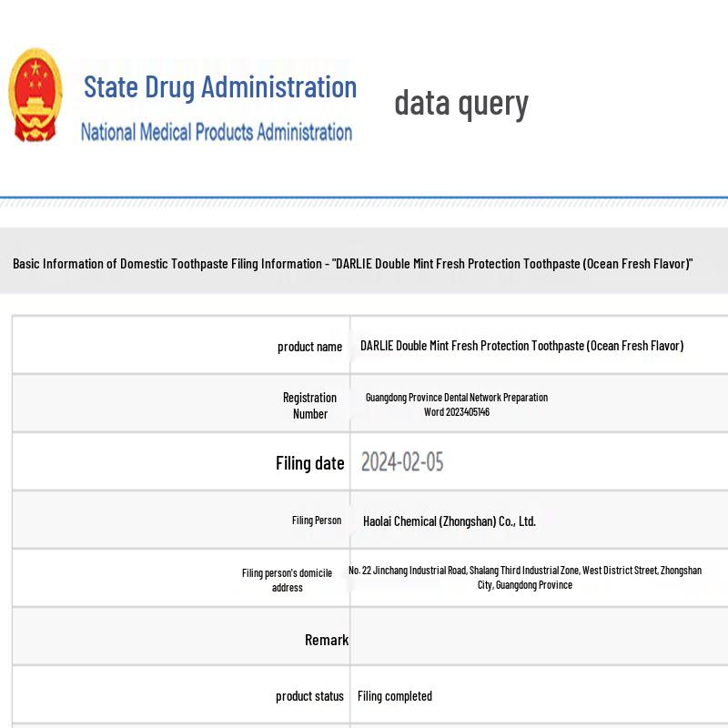Select the "data query" heading
Screen dimensions: 728x728
click(x=461, y=104)
